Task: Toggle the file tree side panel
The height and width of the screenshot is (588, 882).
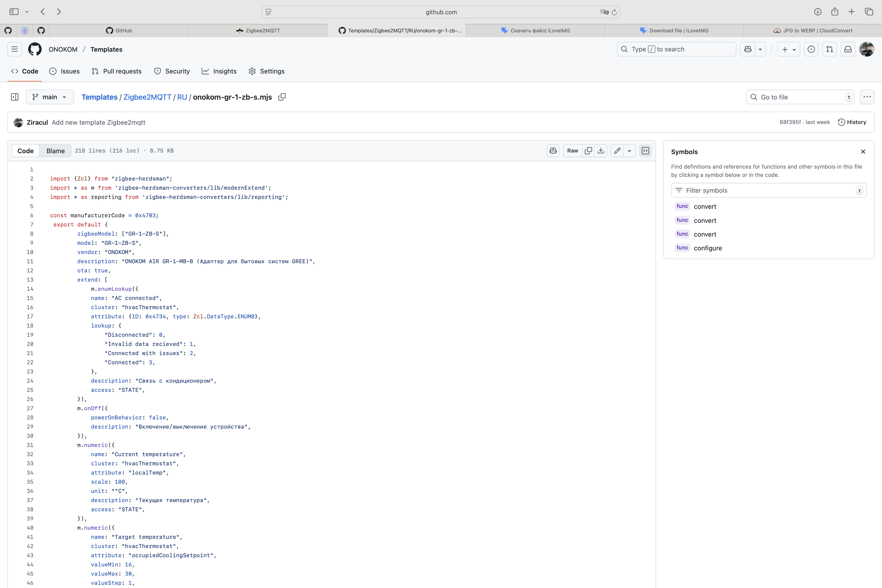Action: (x=15, y=97)
